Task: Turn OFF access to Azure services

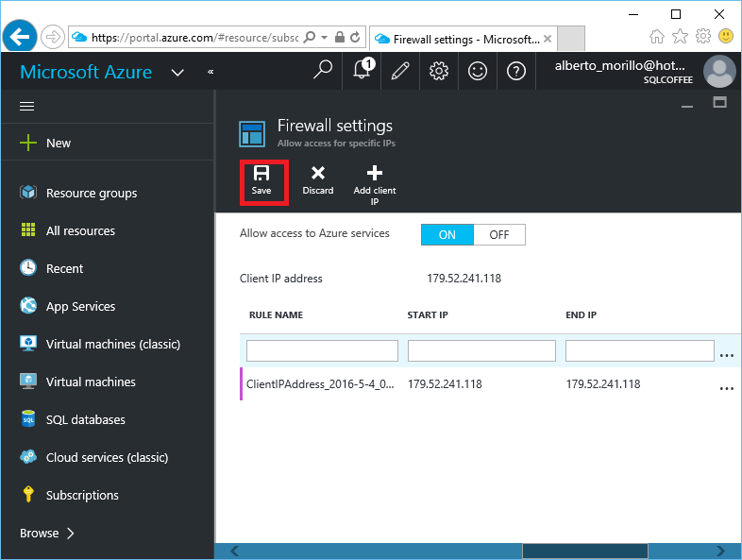Action: tap(499, 235)
